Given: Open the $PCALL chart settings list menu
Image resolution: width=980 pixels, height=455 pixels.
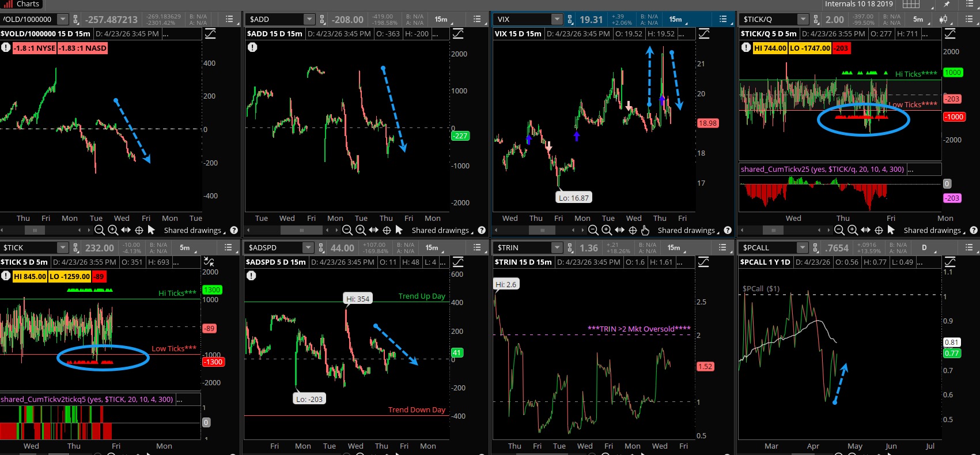Looking at the screenshot, I should pos(968,247).
